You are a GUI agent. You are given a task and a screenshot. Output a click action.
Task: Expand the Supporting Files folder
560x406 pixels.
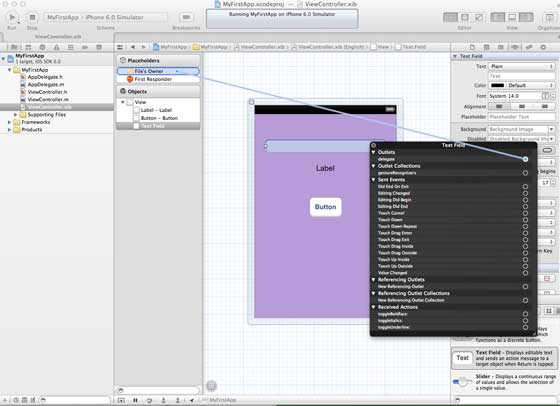coord(15,115)
